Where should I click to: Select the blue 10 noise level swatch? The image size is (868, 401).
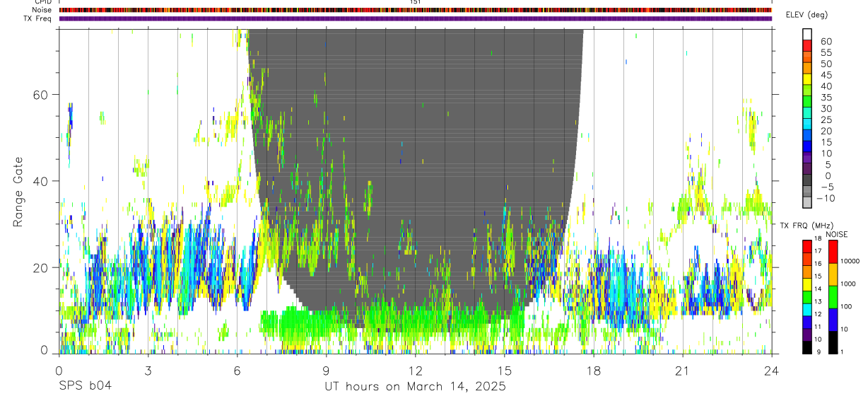833,319
